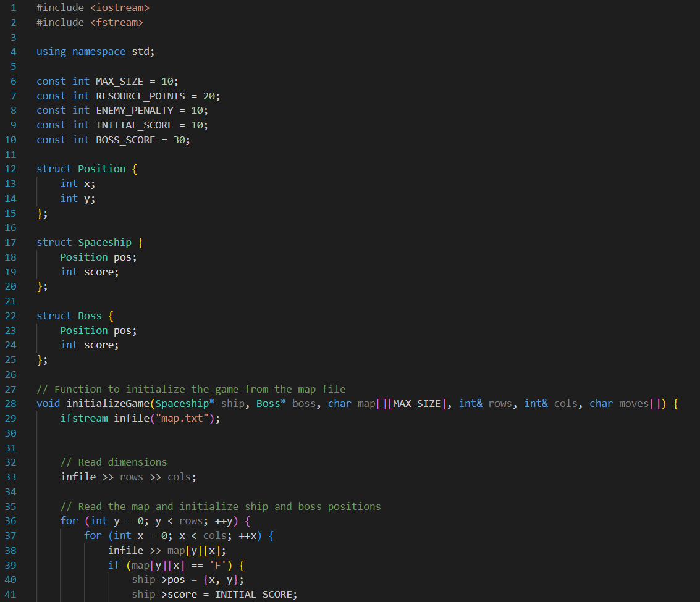Click line number 1 in the gutter
The width and height of the screenshot is (700, 602).
pyautogui.click(x=13, y=7)
